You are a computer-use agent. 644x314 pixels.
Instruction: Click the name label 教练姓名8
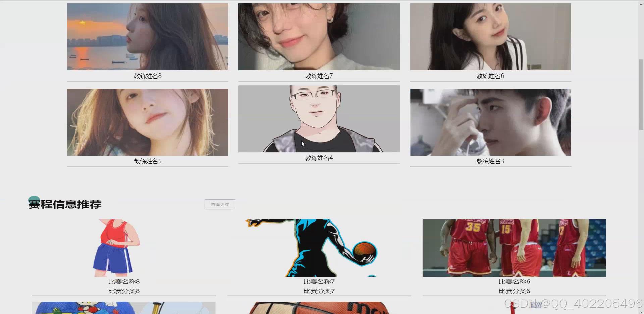(148, 76)
